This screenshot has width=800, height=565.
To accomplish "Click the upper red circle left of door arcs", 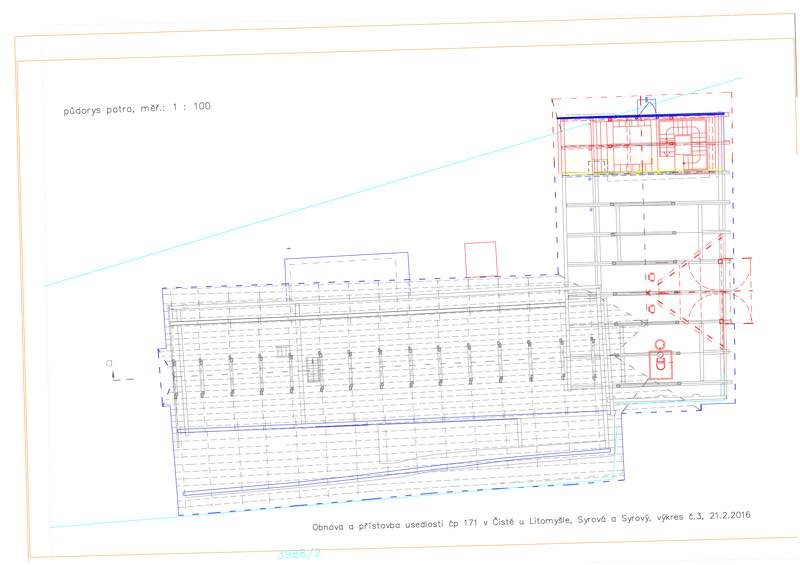I will [x=652, y=277].
